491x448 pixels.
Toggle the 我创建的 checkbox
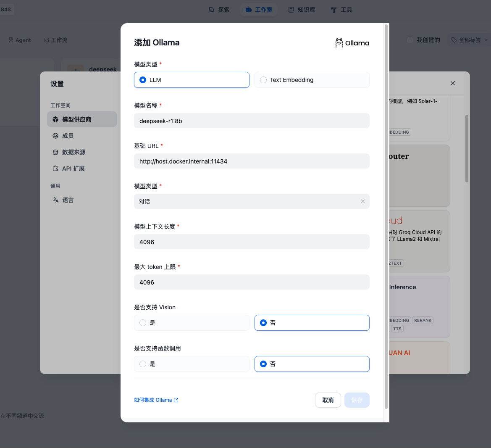point(410,40)
